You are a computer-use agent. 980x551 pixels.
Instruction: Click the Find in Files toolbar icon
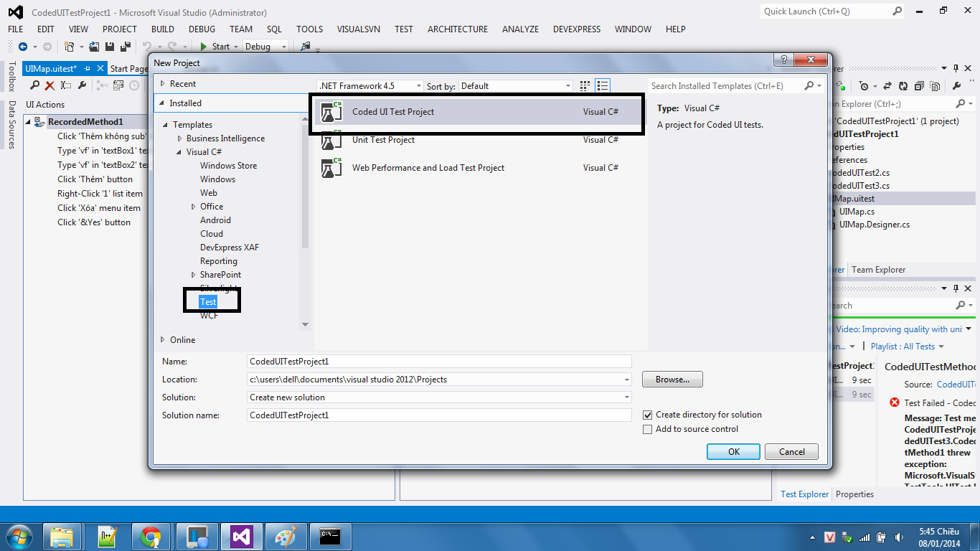click(306, 47)
